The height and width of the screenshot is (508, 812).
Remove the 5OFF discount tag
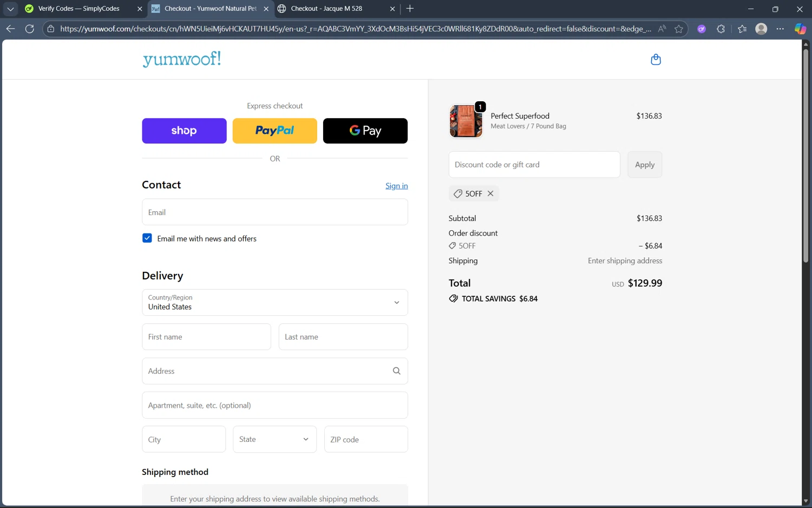click(490, 193)
